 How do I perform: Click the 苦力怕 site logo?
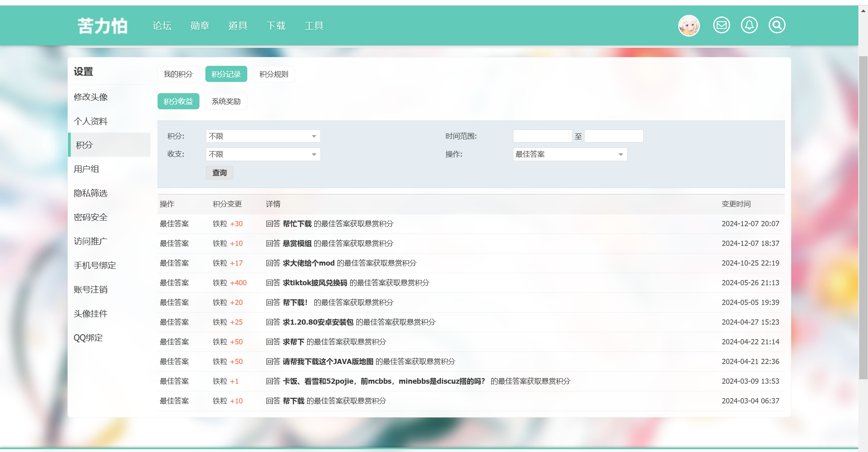coord(103,26)
